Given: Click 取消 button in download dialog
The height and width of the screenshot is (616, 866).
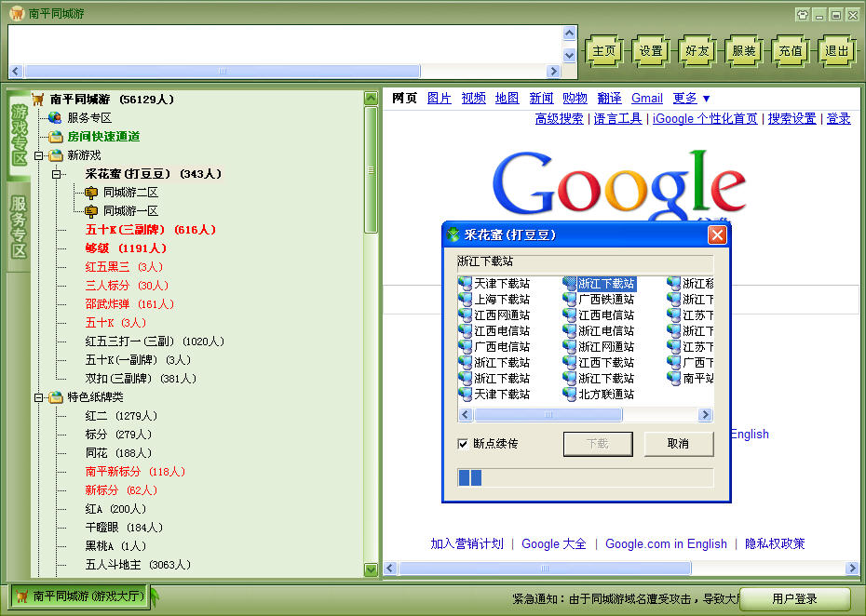Looking at the screenshot, I should [x=678, y=444].
